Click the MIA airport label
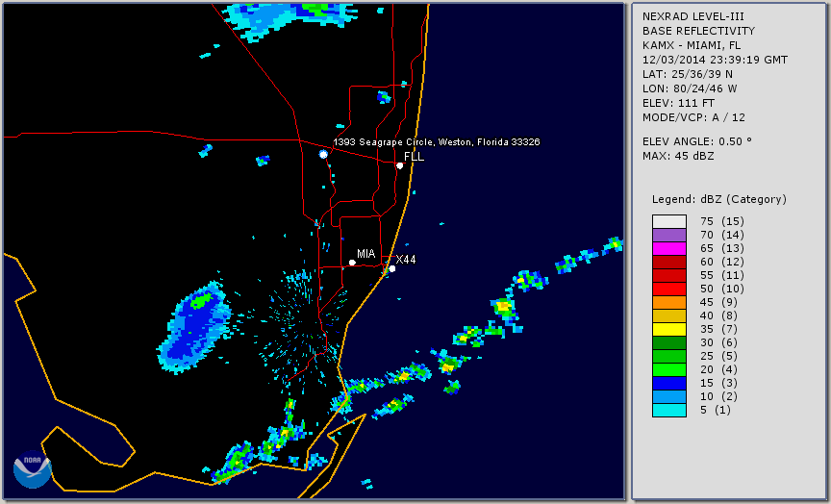 (366, 254)
